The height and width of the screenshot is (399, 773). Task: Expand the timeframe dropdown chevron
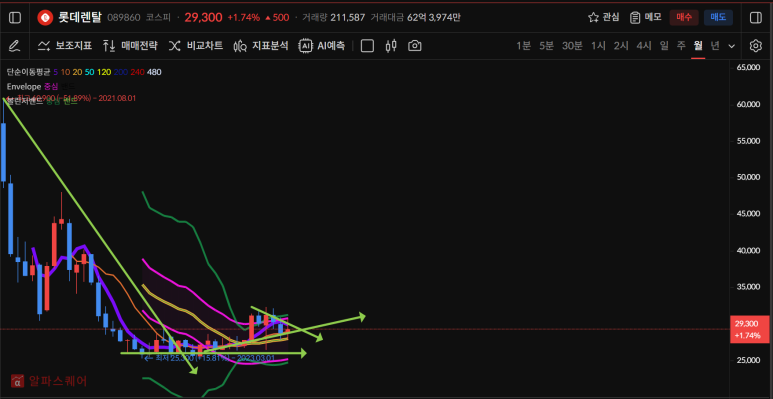coord(732,46)
